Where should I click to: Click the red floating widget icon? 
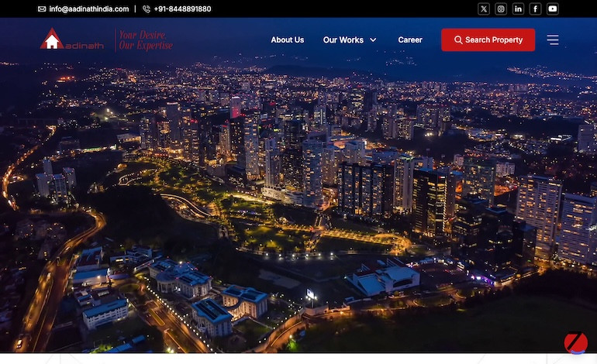575,342
